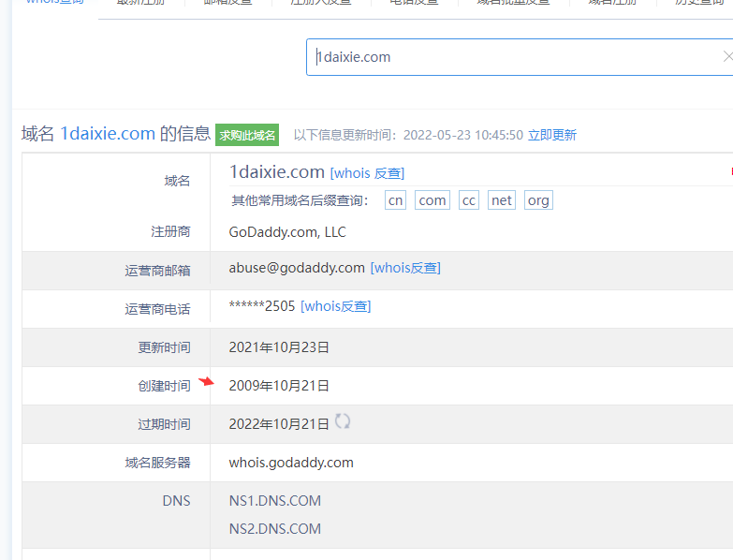Select the org suffix query box
Screen dimensions: 733x560
[x=538, y=200]
